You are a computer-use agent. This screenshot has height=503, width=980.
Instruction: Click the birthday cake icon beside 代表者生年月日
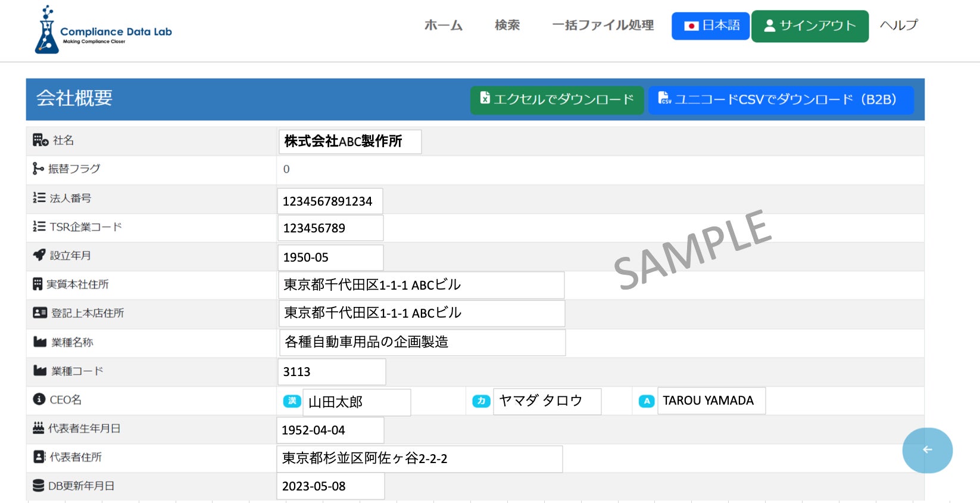(x=39, y=427)
